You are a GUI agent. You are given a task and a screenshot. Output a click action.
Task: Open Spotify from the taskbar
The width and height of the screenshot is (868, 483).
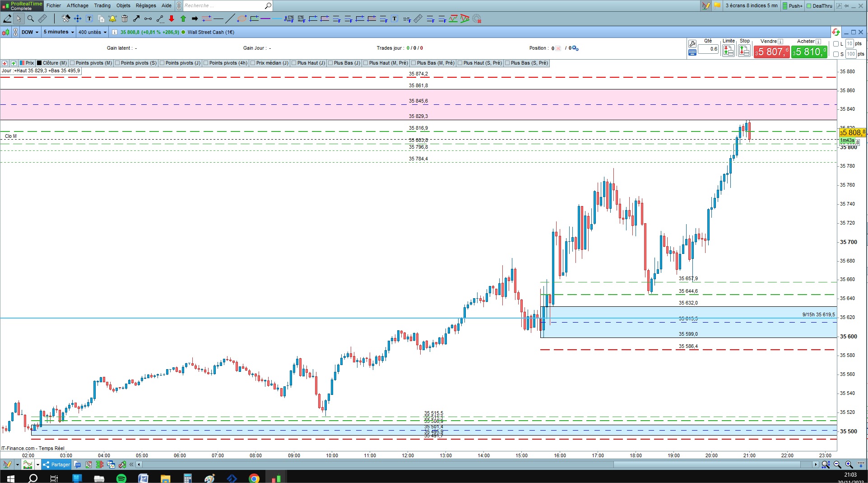[121, 478]
